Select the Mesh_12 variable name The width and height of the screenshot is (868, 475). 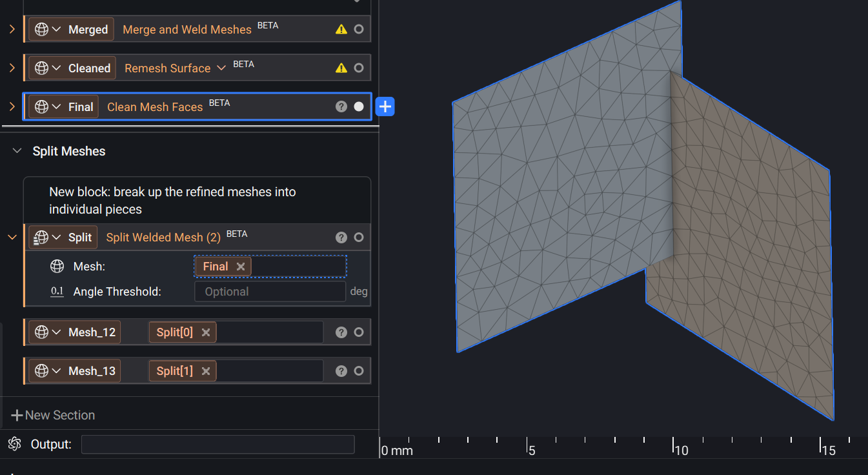[x=92, y=332]
